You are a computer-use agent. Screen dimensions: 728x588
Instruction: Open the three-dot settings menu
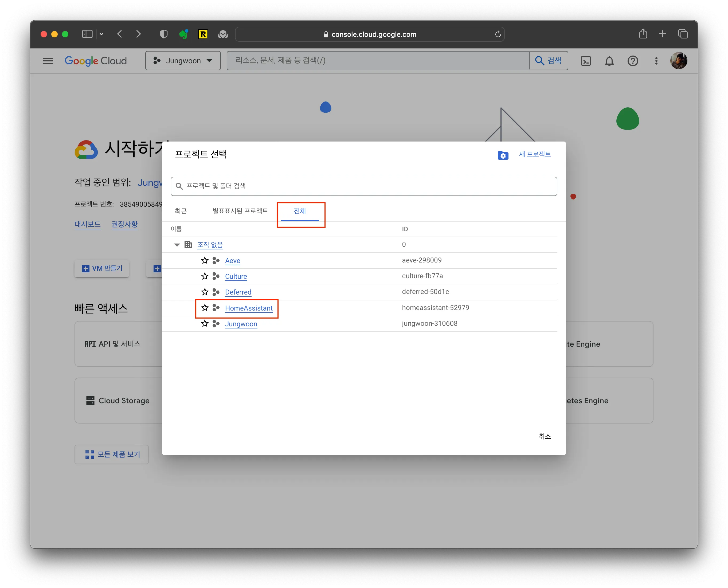656,61
